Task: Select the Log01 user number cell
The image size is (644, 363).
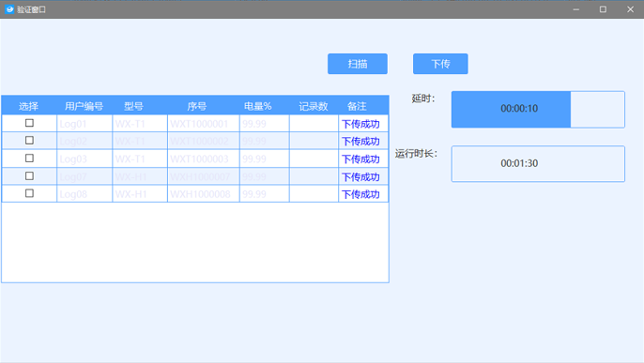Action: coord(84,124)
